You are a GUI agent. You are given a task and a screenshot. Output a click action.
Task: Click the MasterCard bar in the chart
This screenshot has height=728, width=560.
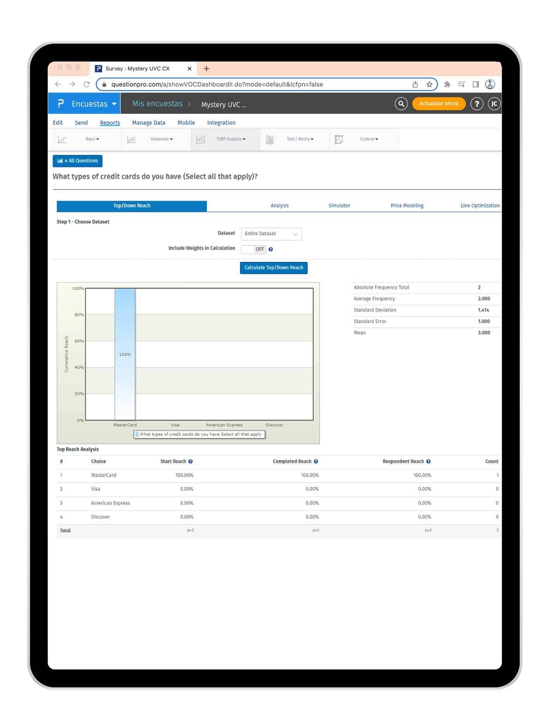coord(125,354)
